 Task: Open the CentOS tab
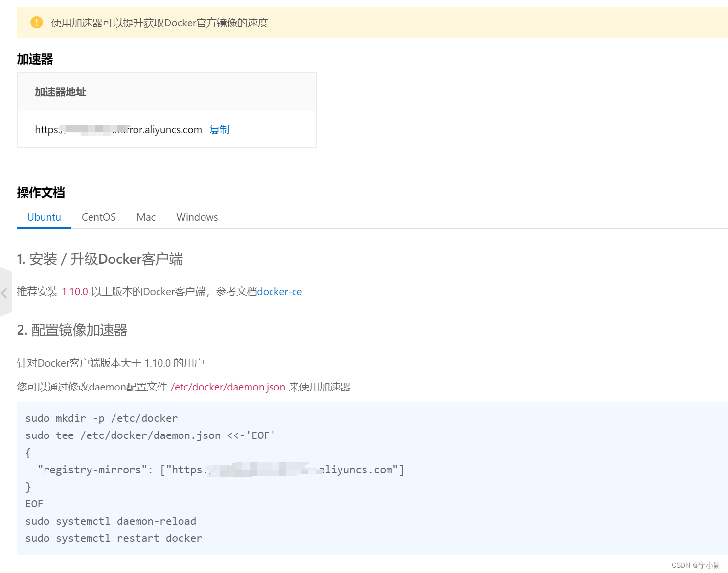(99, 217)
